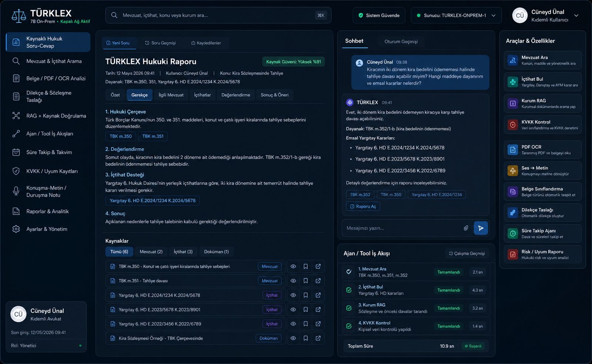Image resolution: width=592 pixels, height=364 pixels.
Task: Launch the Süre Takip Ajanı tool
Action: tap(542, 233)
